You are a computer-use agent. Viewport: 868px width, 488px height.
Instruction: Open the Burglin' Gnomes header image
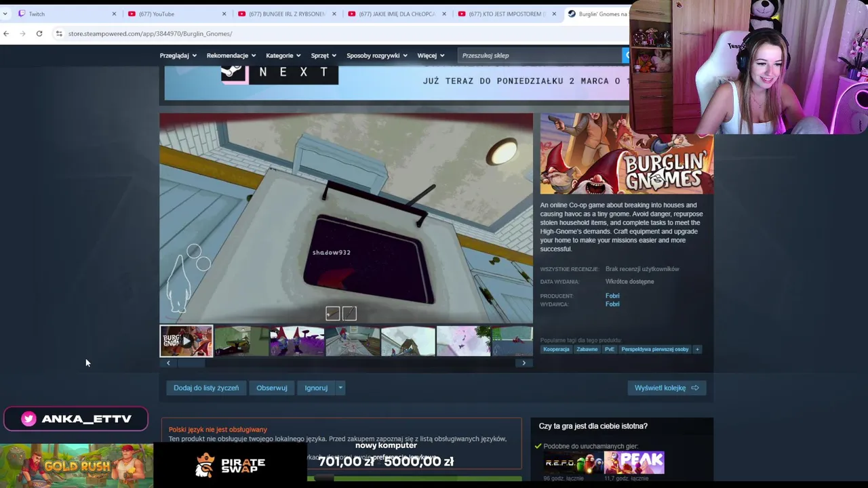point(627,154)
